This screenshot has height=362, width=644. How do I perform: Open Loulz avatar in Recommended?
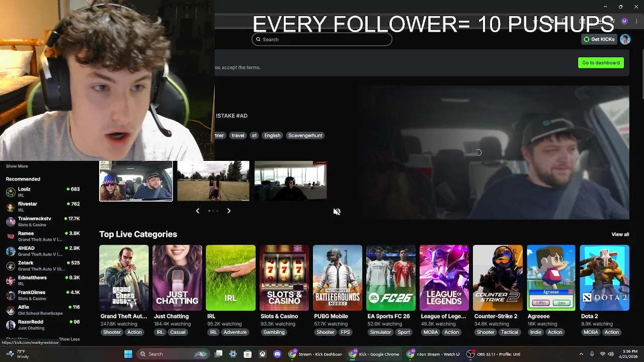pyautogui.click(x=11, y=192)
